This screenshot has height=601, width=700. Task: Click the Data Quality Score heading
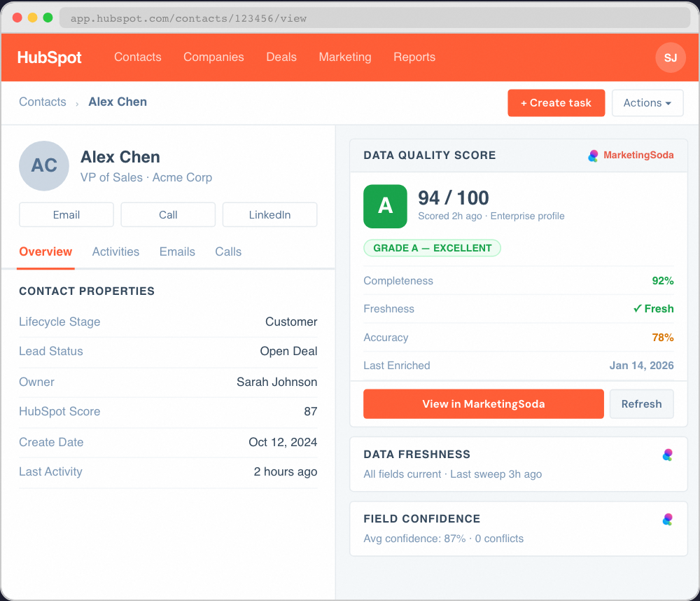[x=430, y=155]
